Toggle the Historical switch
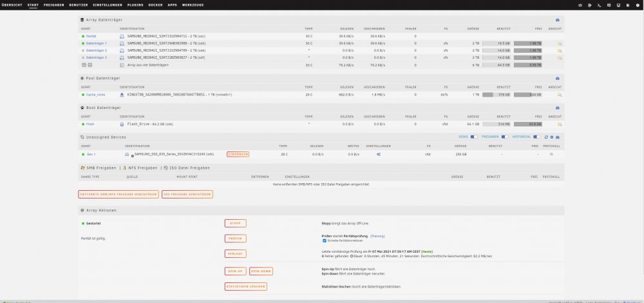Viewport: 644px width, 303px height. 536,137
